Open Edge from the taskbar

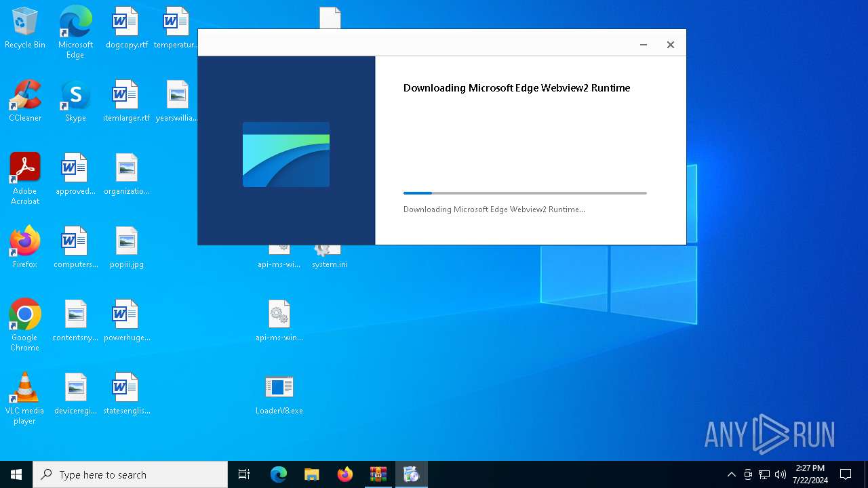(279, 474)
